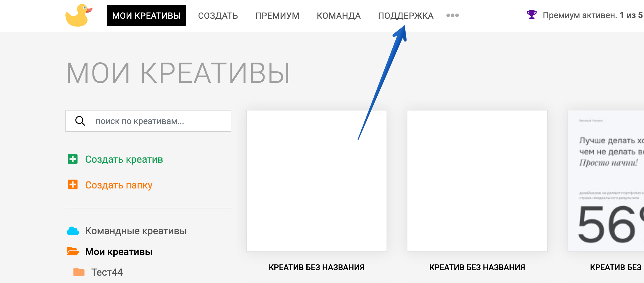
Task: Click the green plus create-creative icon
Action: point(73,159)
